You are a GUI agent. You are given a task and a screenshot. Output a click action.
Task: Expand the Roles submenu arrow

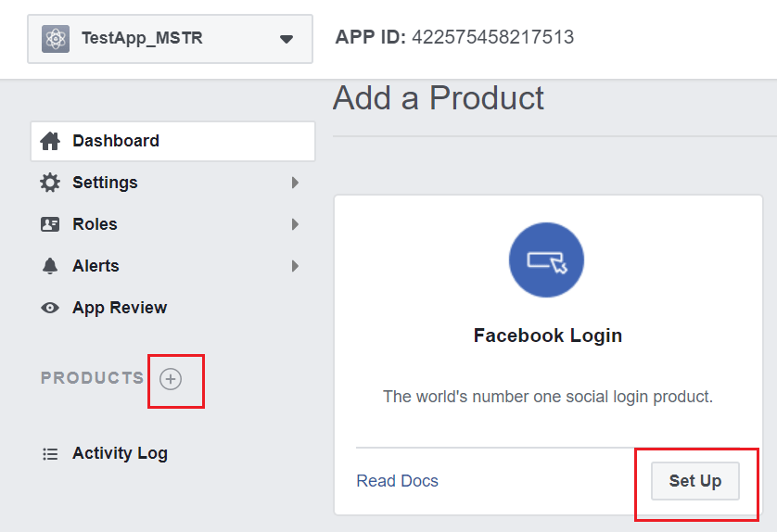(x=296, y=224)
